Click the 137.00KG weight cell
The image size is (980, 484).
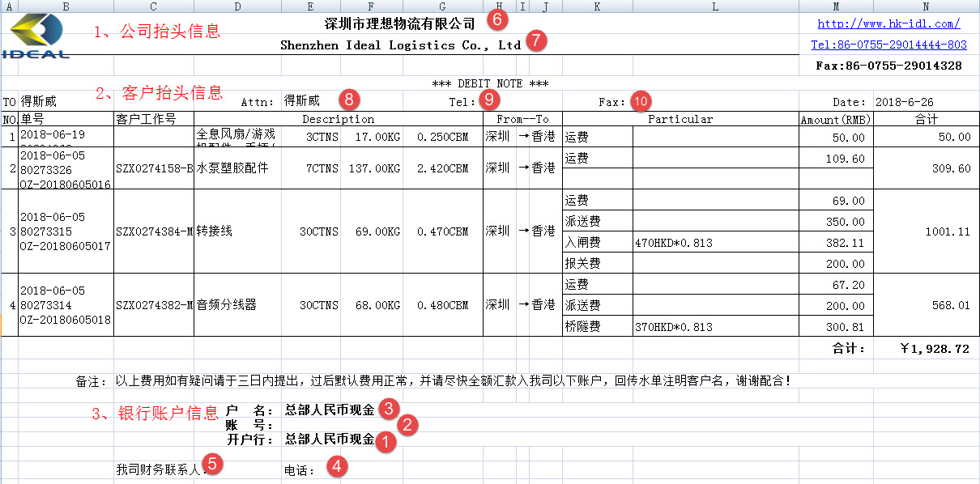(372, 168)
